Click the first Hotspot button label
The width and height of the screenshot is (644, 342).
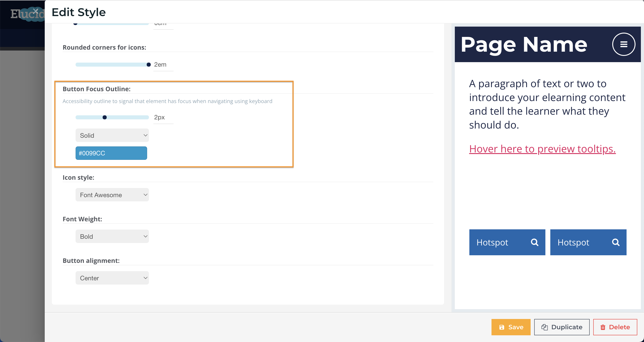(492, 242)
